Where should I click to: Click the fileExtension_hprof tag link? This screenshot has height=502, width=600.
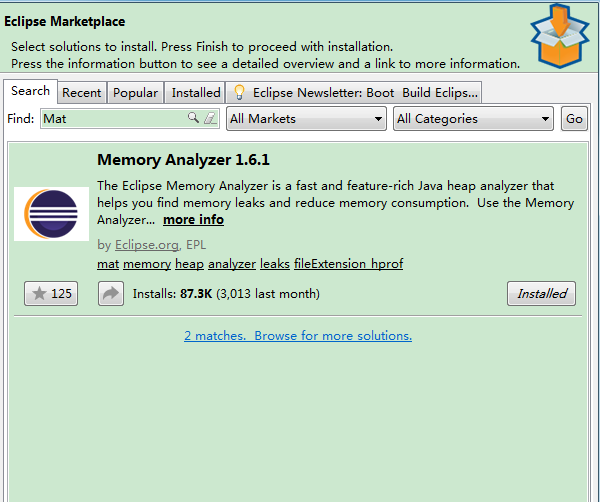349,264
